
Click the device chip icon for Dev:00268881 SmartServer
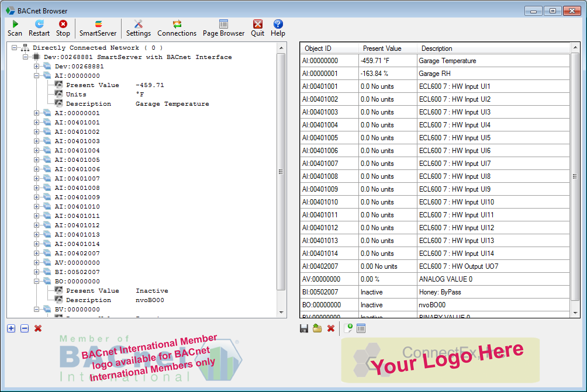point(36,57)
